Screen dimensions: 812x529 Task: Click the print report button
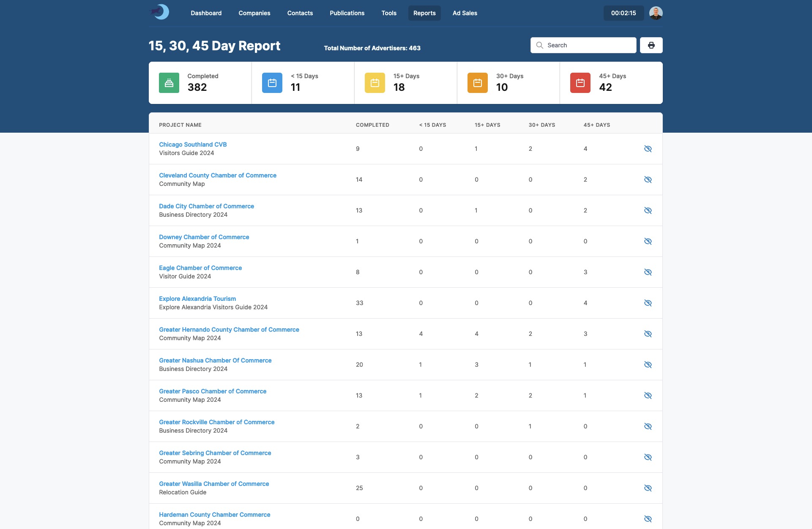[651, 45]
